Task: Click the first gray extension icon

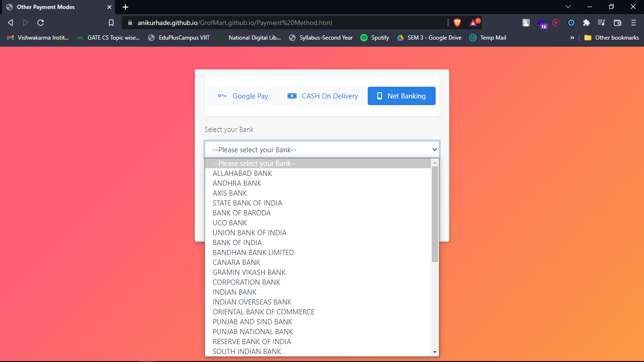Action: (x=526, y=23)
